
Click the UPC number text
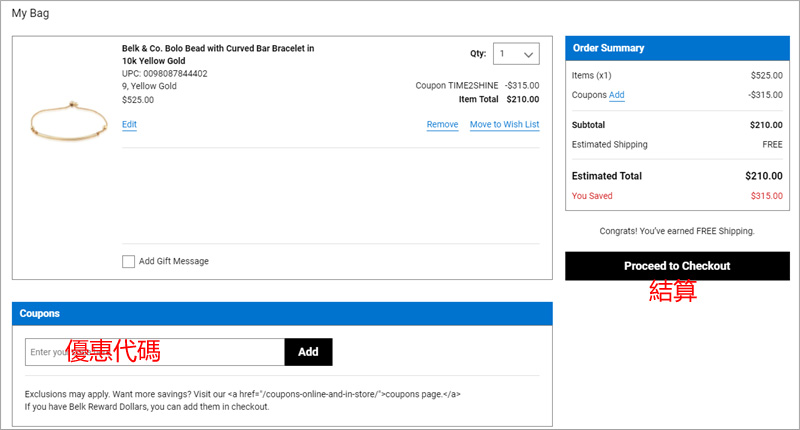click(165, 73)
